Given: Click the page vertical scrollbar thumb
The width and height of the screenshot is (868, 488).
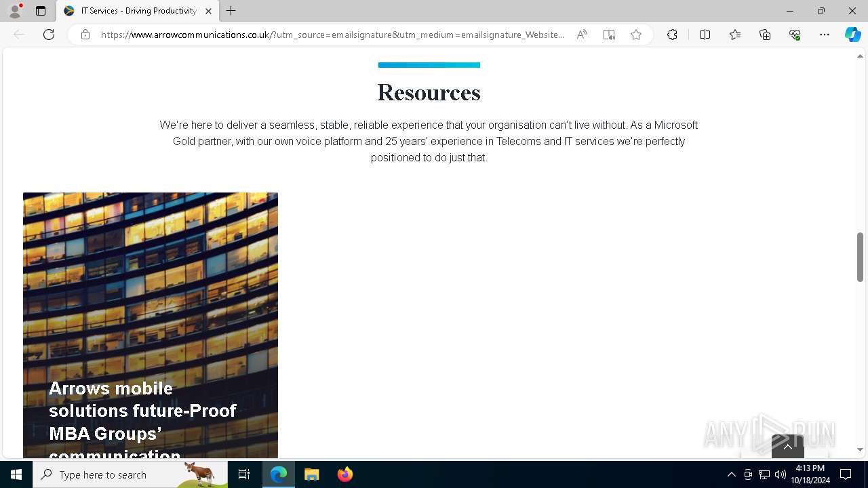Looking at the screenshot, I should 860,257.
